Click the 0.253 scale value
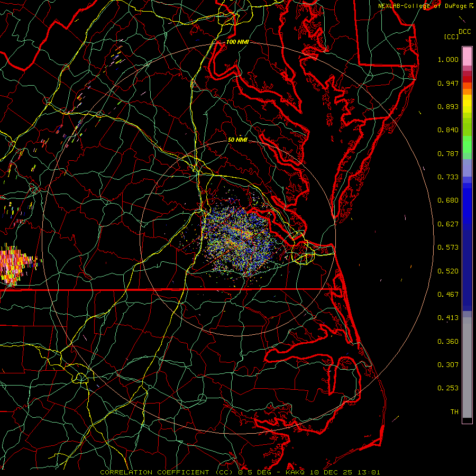This screenshot has height=476, width=476. coord(448,388)
